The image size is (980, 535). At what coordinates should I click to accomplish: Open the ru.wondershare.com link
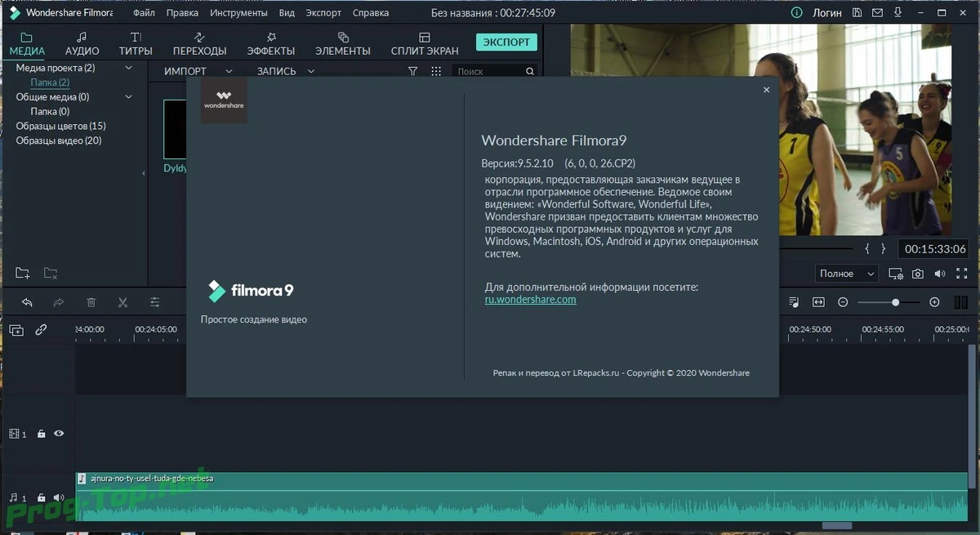click(x=530, y=300)
